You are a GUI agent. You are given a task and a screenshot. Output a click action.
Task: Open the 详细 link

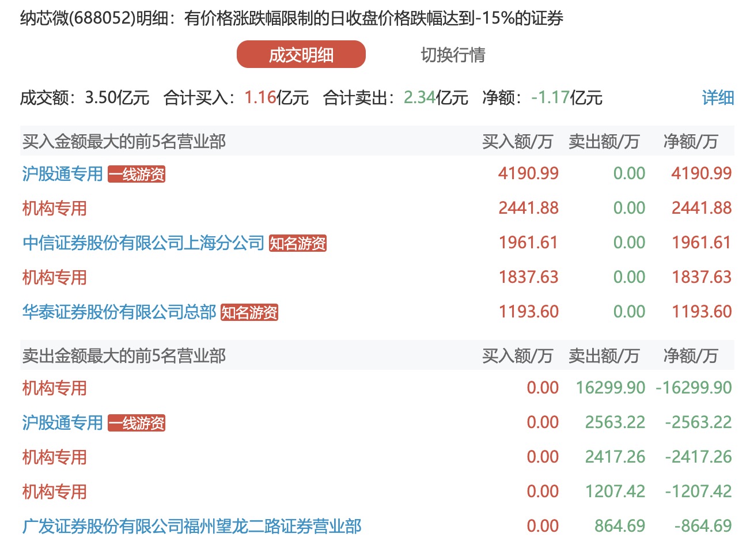pyautogui.click(x=718, y=97)
